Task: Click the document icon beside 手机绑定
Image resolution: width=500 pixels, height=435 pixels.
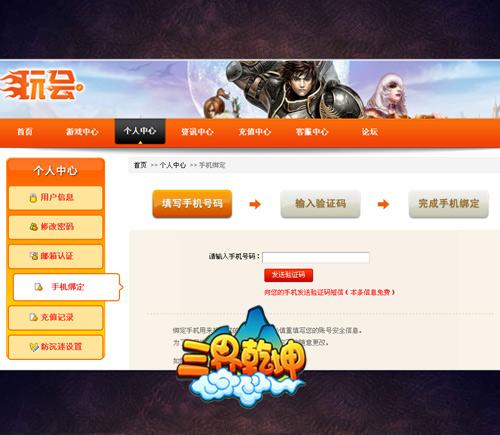Action: pyautogui.click(x=39, y=287)
